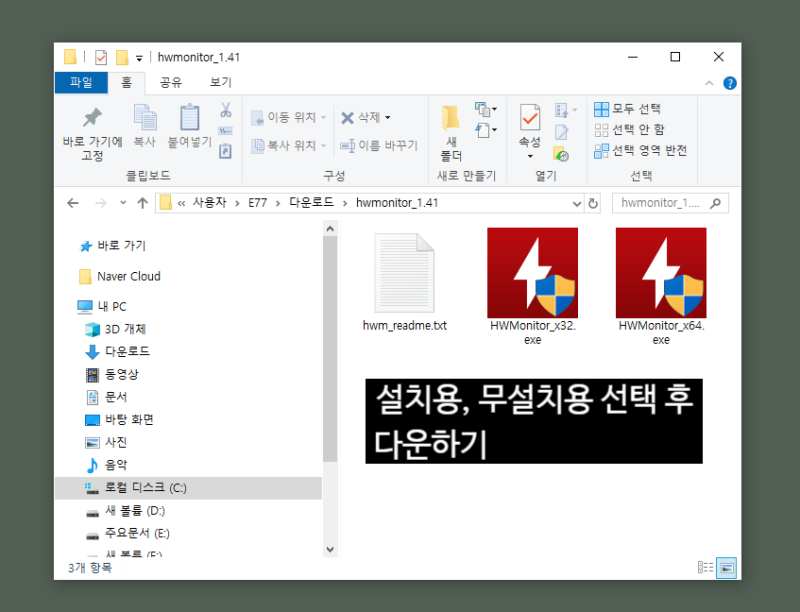Open 문서 in sidebar
The height and width of the screenshot is (612, 800).
(x=106, y=397)
